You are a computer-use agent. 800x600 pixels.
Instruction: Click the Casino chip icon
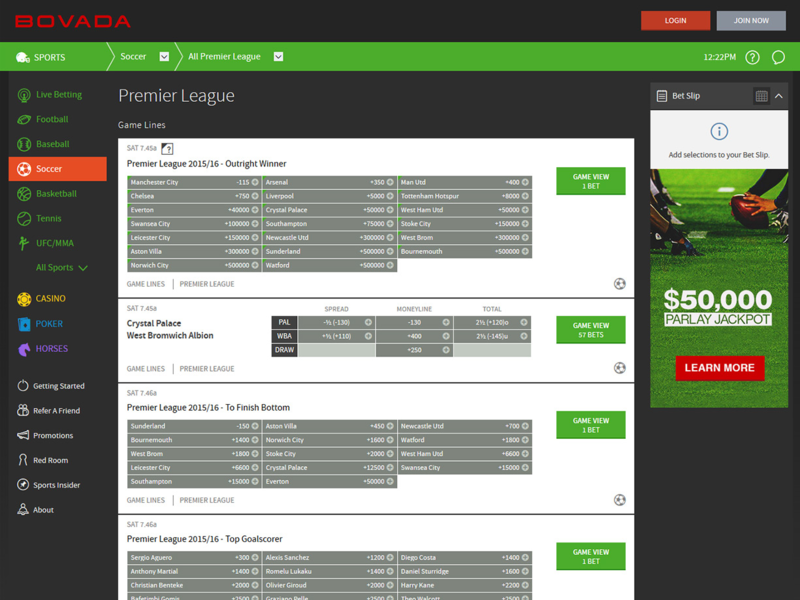click(x=23, y=298)
